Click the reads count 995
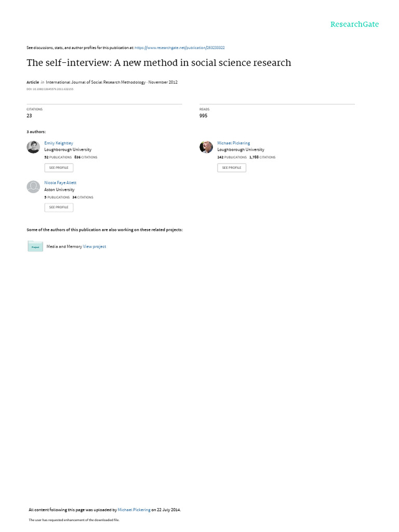 tap(203, 116)
